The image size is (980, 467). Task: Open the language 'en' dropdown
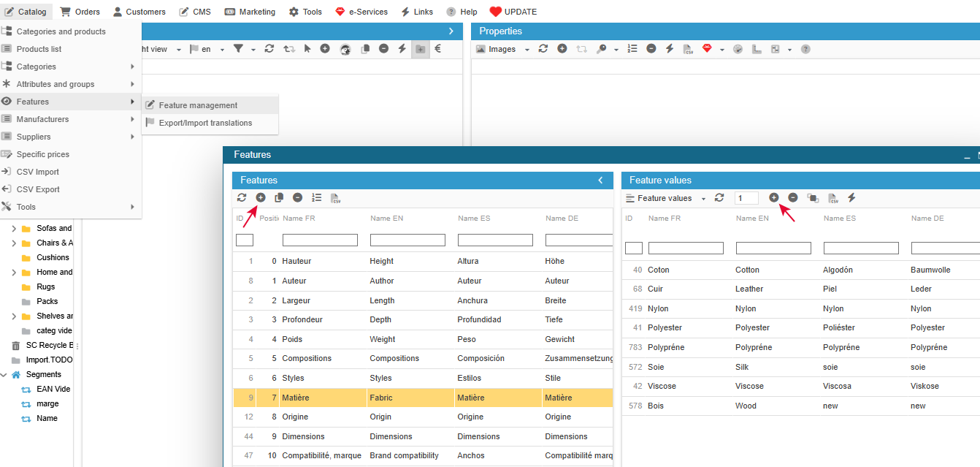tap(207, 49)
